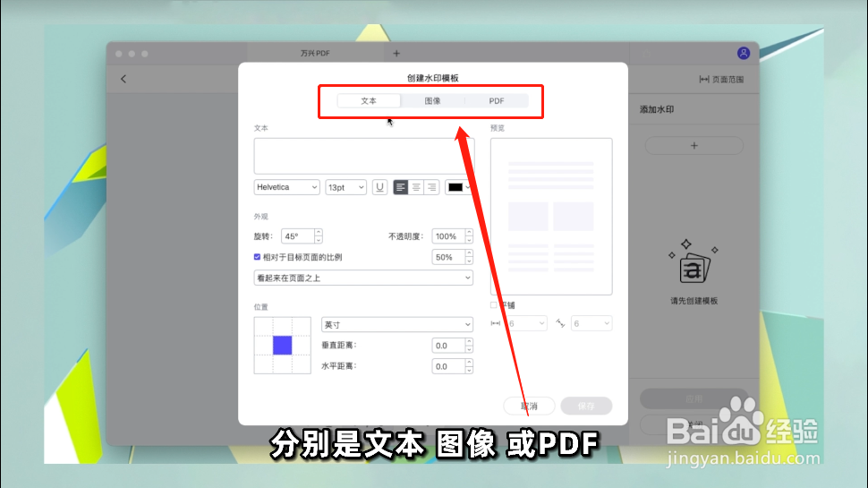868x488 pixels.
Task: Switch to the 图像 watermark tab
Action: pos(432,101)
